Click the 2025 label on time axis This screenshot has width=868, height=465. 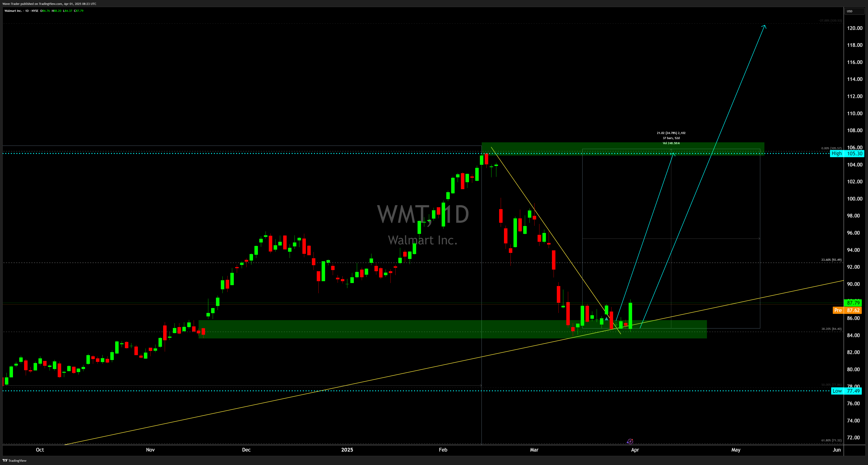347,449
